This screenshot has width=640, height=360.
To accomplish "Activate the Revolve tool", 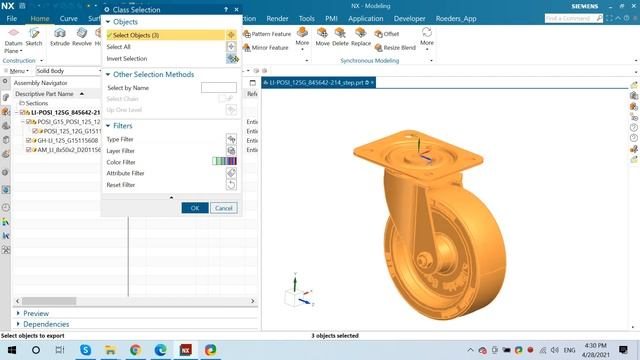I will click(x=82, y=37).
